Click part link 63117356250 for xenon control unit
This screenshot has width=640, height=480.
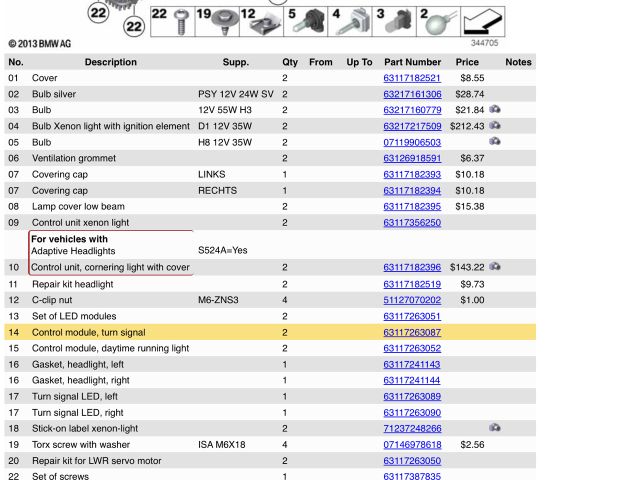click(x=412, y=222)
